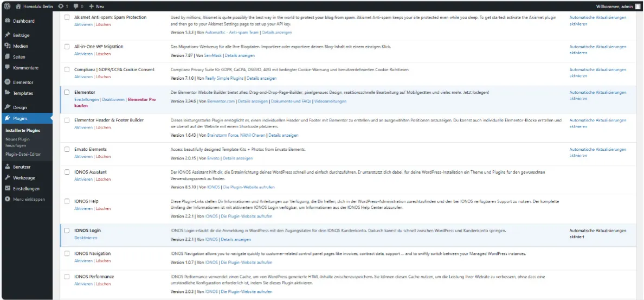Click Elementor.com author link

(x=221, y=101)
